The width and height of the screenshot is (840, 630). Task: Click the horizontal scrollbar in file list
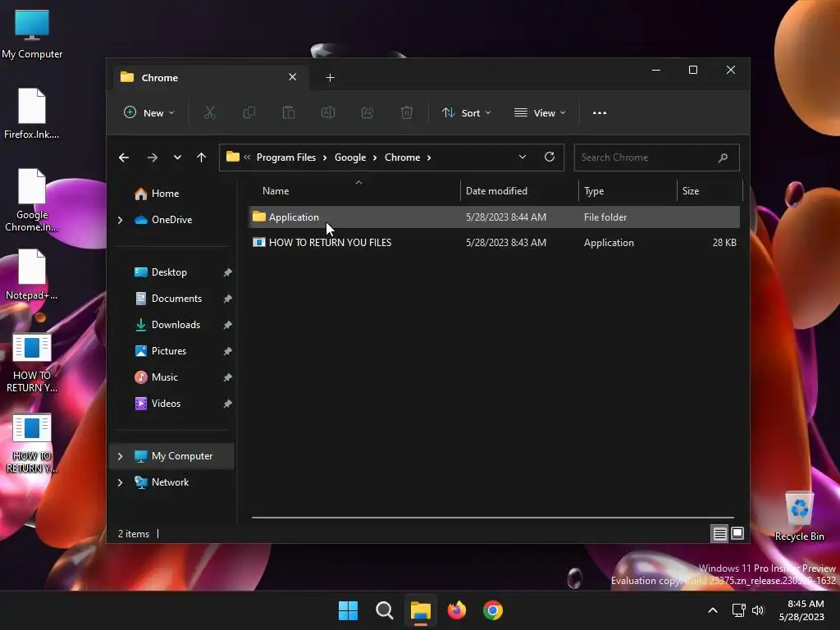pyautogui.click(x=492, y=518)
